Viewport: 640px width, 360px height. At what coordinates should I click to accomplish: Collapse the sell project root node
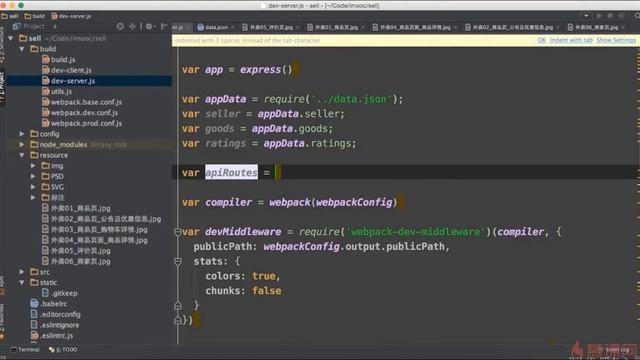click(11, 38)
